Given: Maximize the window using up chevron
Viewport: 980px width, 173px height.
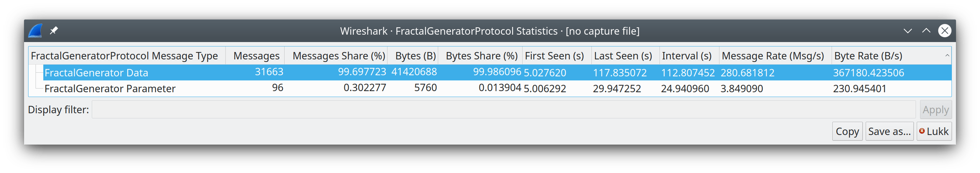Looking at the screenshot, I should 926,31.
